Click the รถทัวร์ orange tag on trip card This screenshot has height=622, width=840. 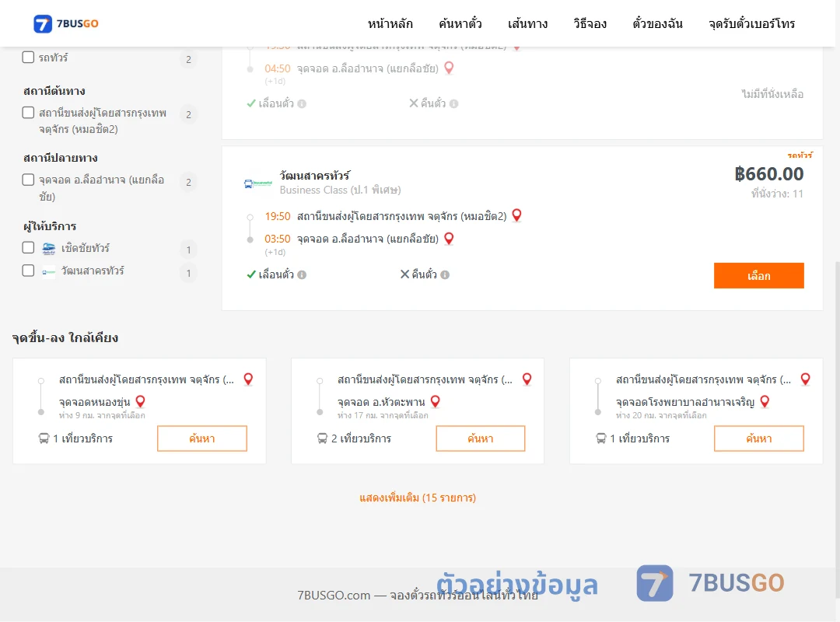[x=800, y=155]
